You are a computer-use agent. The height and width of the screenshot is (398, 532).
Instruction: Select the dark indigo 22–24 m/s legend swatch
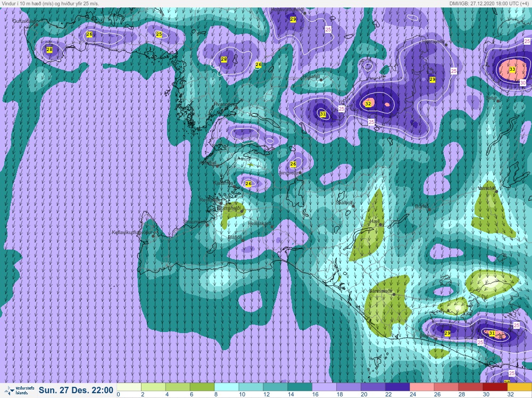[x=397, y=387]
